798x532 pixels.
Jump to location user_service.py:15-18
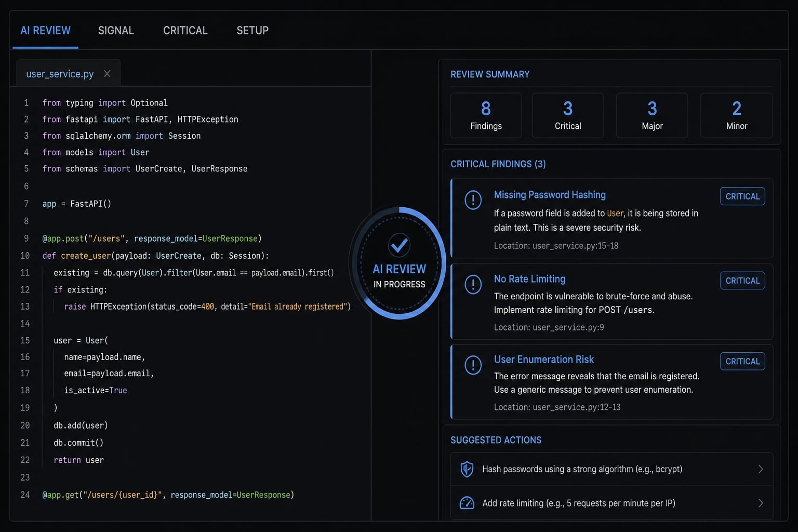pos(556,246)
